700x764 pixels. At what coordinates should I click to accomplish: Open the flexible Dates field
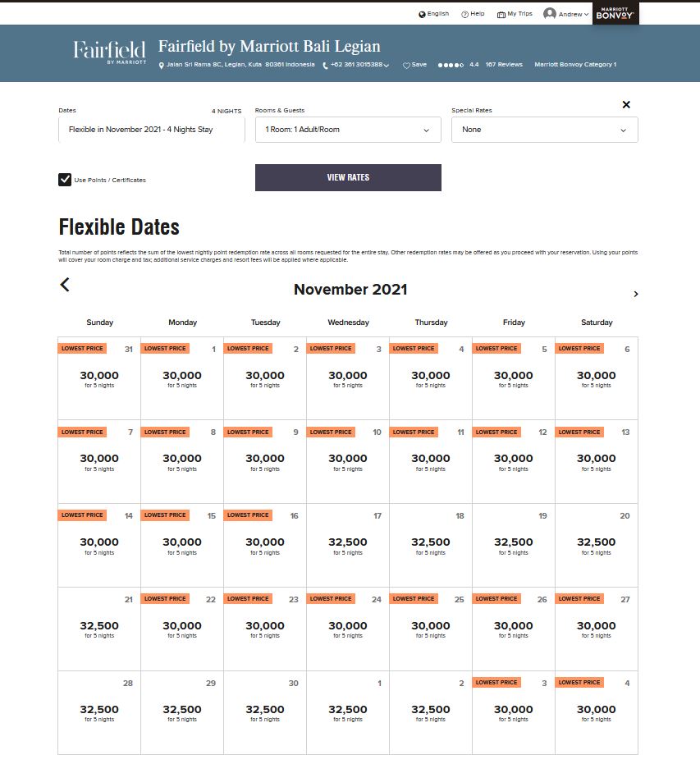pyautogui.click(x=152, y=130)
